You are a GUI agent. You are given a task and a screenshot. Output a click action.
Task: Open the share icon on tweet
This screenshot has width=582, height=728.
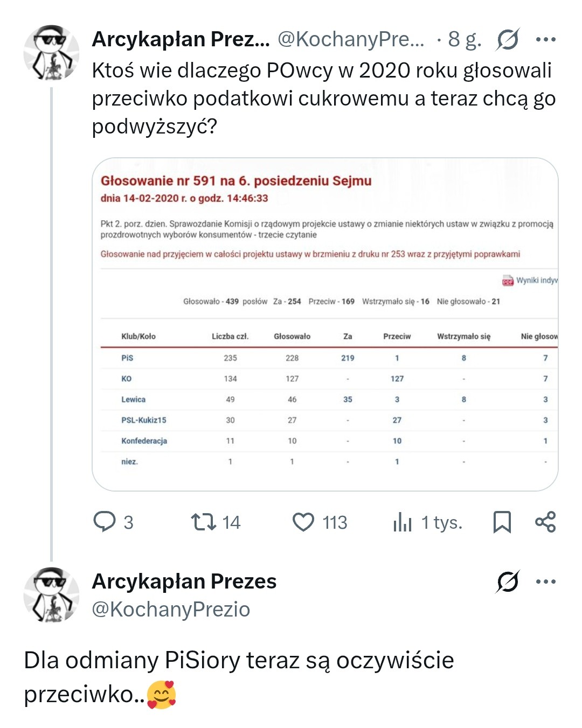pos(545,522)
